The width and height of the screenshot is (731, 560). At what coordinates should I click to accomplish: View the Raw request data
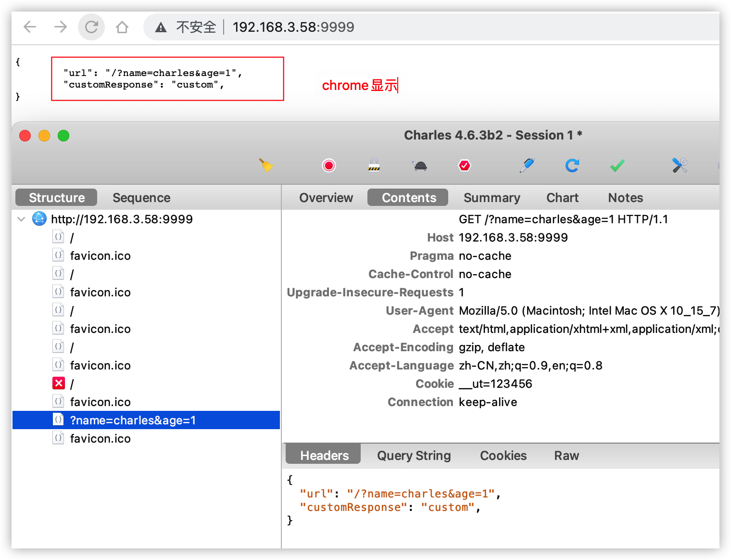point(566,455)
